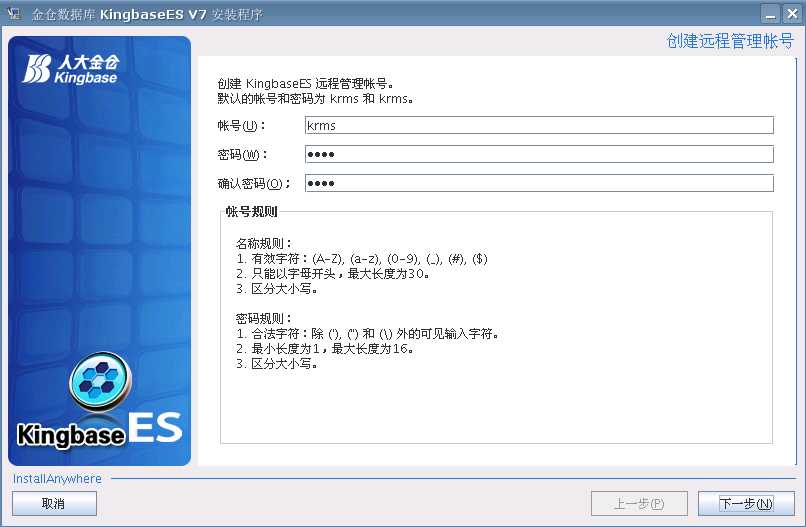Click the 帐号规则 group title
The height and width of the screenshot is (527, 806).
251,211
